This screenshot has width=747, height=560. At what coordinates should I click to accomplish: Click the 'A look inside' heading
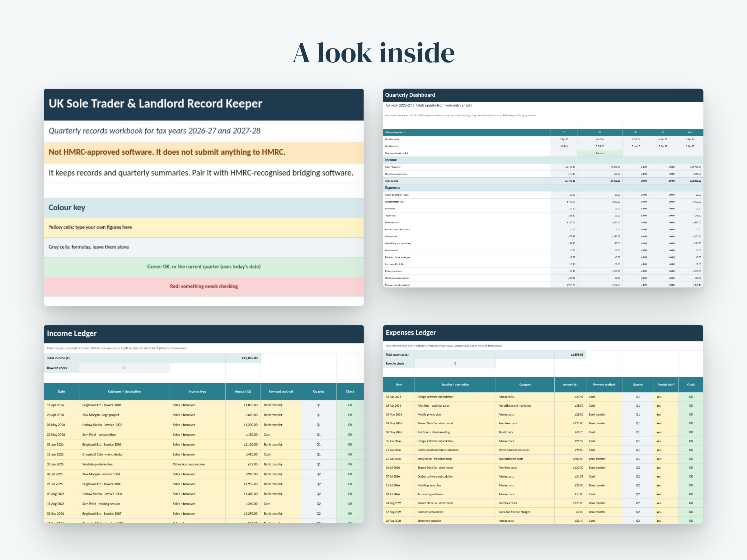373,53
